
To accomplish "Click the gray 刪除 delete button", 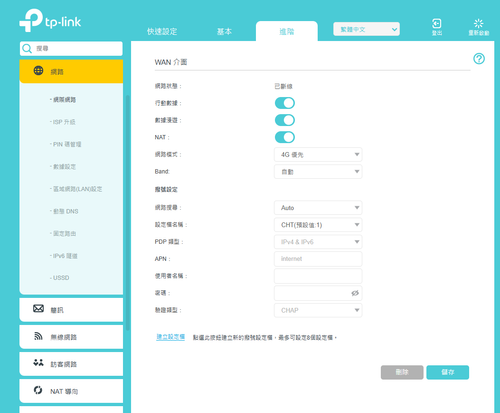I will pos(402,372).
